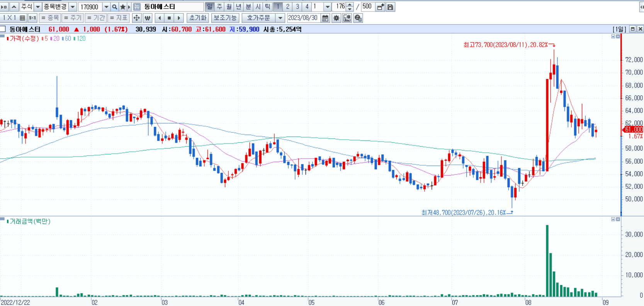
Task: Open the 주식 market type dropdown arrow
Action: coord(37,7)
